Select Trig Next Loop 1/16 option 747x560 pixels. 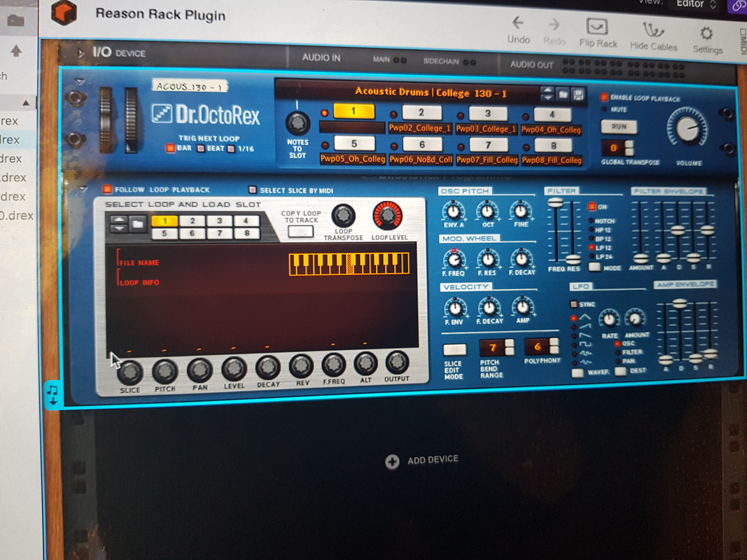tap(232, 149)
